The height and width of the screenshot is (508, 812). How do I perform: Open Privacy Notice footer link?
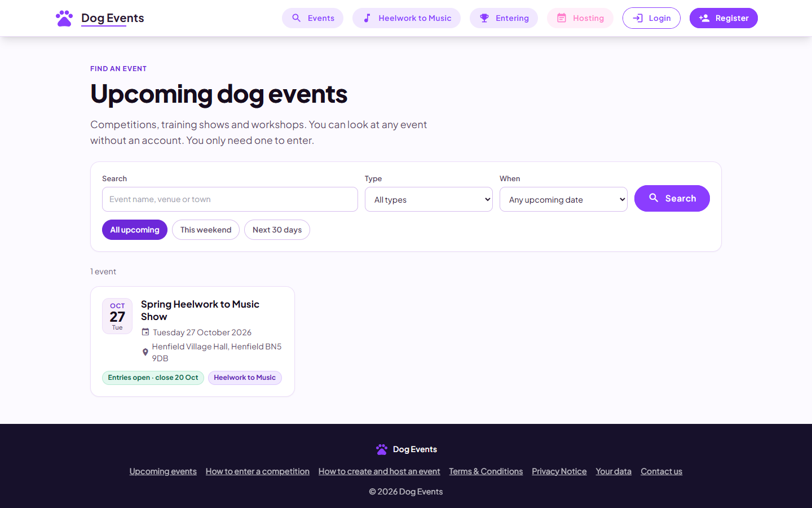pyautogui.click(x=559, y=471)
